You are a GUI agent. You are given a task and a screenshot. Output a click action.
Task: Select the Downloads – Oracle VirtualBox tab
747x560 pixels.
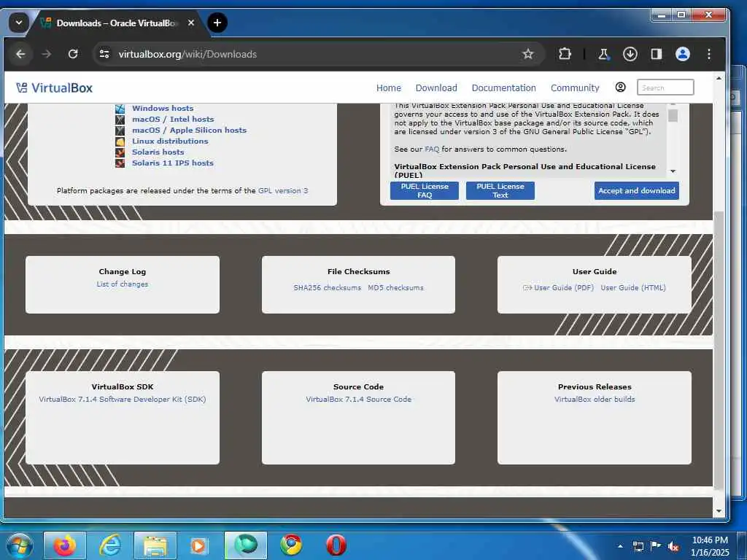[x=117, y=23]
